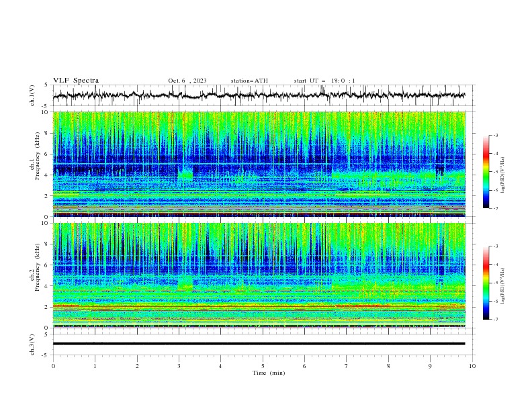The image size is (532, 411).
Task: Click the 'VLF Spectra' title text
Action: (x=76, y=81)
